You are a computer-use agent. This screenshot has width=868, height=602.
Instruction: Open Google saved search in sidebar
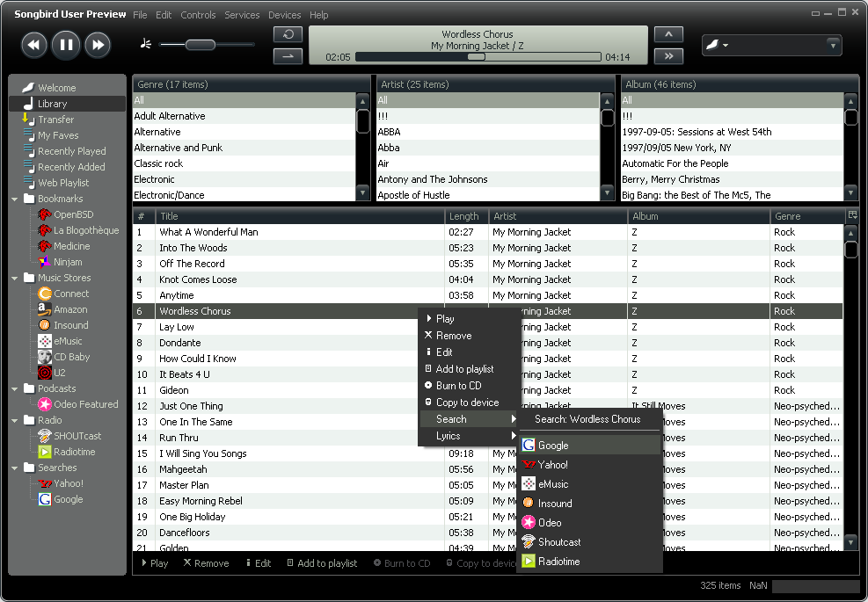pos(68,499)
